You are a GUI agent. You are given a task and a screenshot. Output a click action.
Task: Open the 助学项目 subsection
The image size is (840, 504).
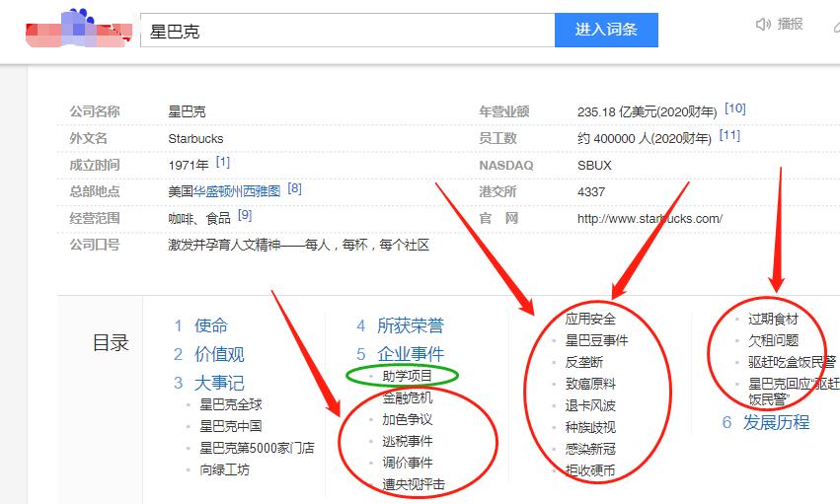click(407, 376)
